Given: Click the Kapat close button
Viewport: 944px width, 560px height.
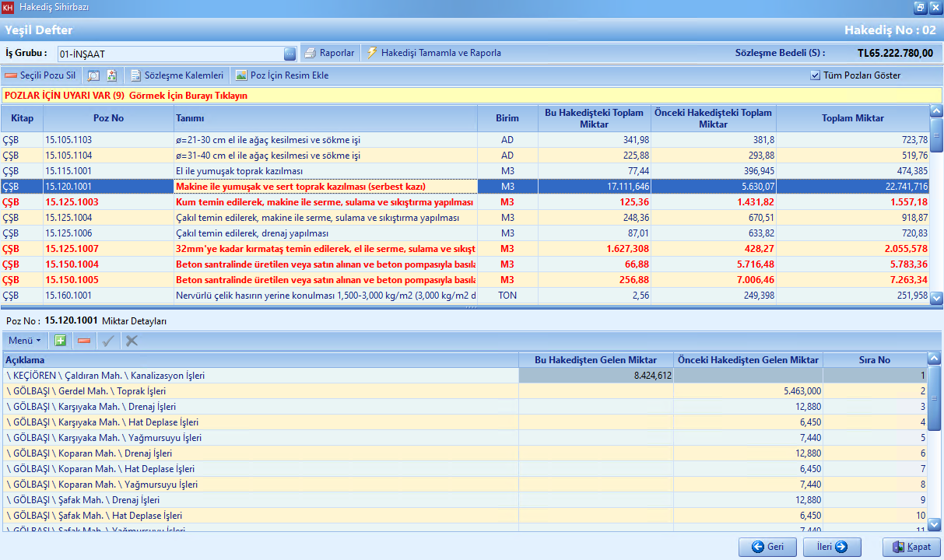Looking at the screenshot, I should click(911, 547).
